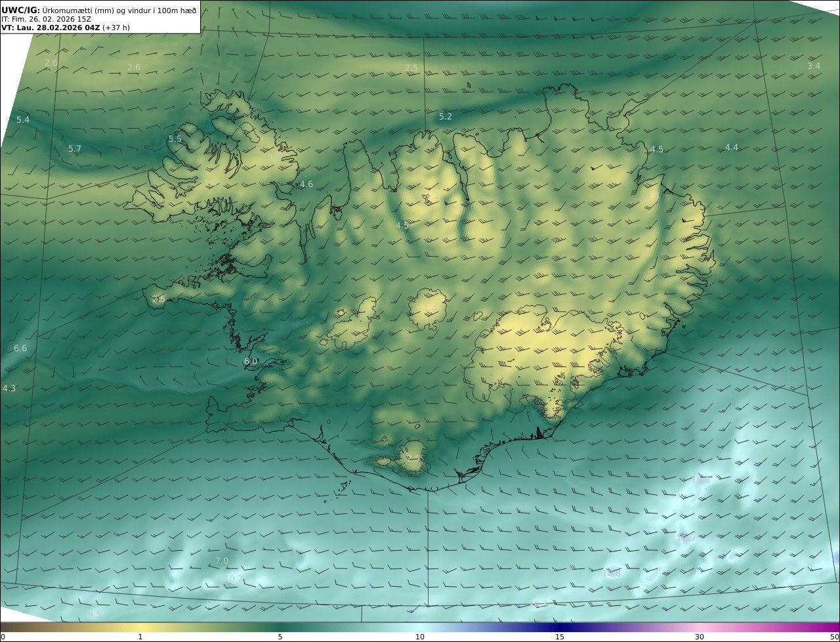Click the 5.2 value north of Iceland
This screenshot has height=642, width=840.
[446, 116]
